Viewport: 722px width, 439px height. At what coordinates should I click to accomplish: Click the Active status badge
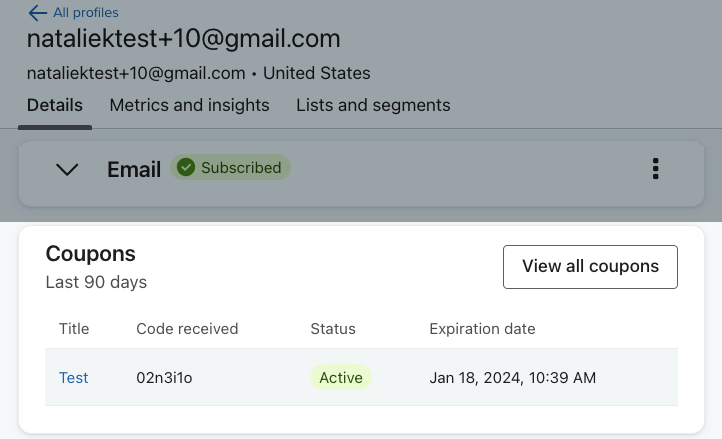(x=340, y=378)
